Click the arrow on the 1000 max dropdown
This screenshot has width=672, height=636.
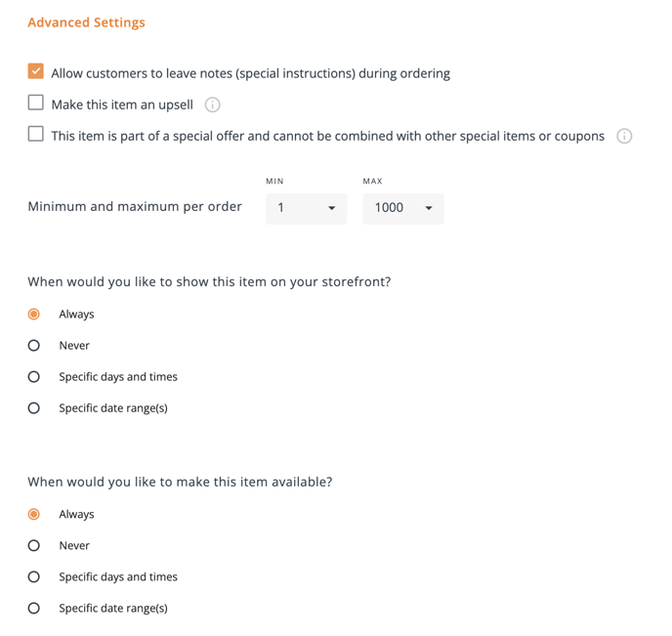point(428,208)
